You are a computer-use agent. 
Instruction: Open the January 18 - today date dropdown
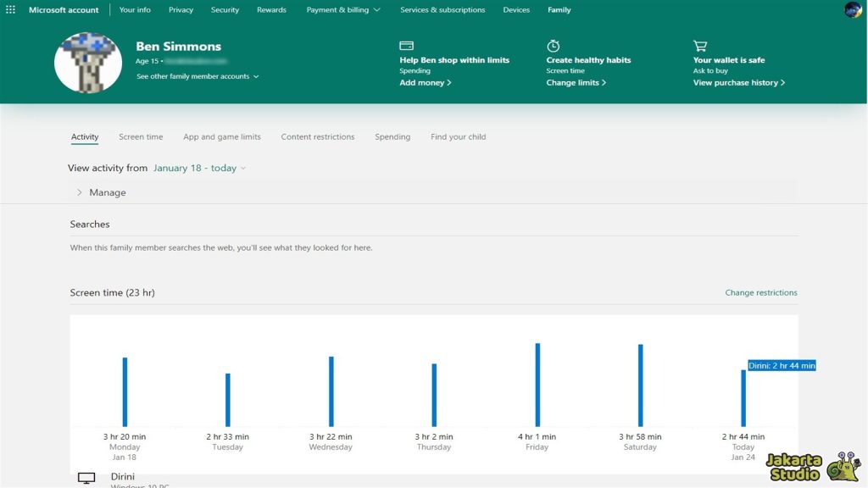199,168
